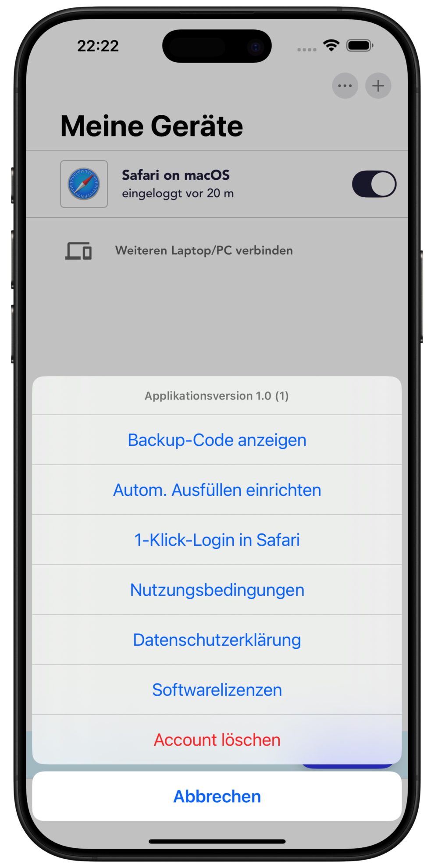Screen dimensions: 434x868
Task: Open Datenschutzerklärung
Action: [x=217, y=640]
